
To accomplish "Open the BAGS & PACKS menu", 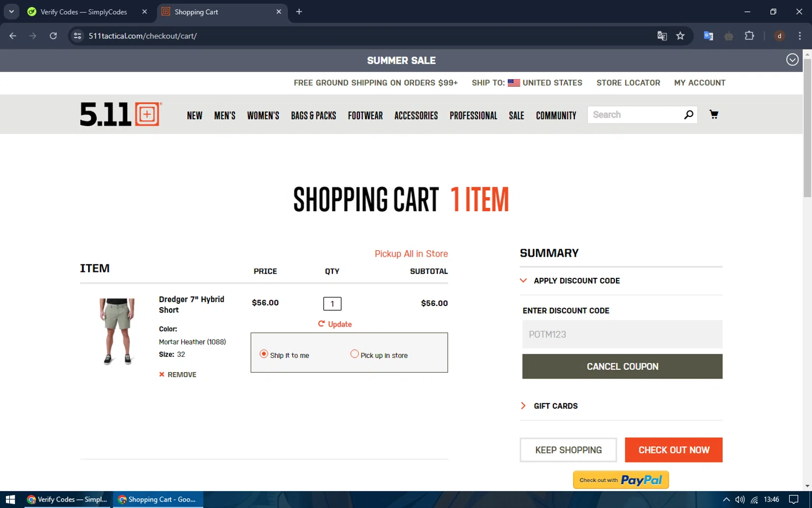I will click(x=313, y=115).
